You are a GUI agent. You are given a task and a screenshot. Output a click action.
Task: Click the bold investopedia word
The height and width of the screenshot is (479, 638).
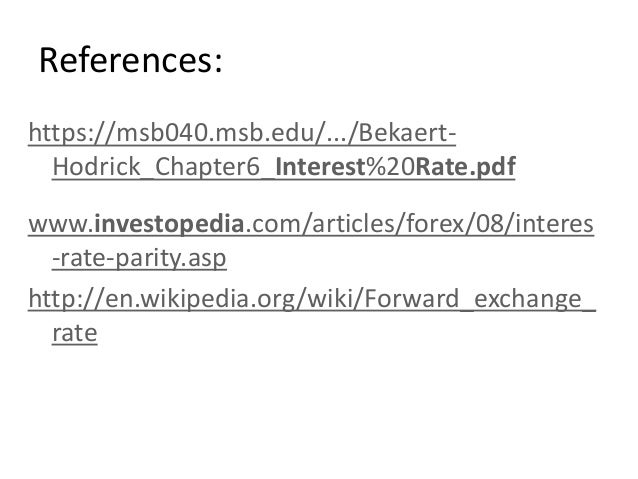pos(169,223)
